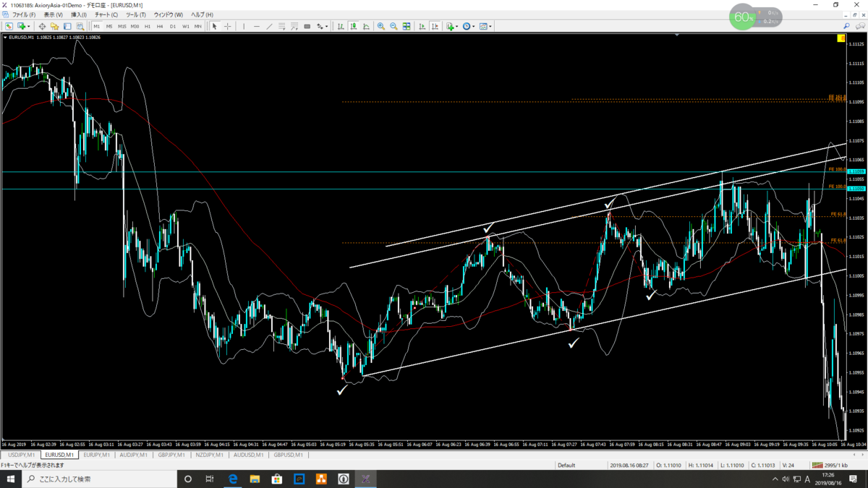Click the Tile Windows icon
This screenshot has width=868, height=488.
[407, 26]
